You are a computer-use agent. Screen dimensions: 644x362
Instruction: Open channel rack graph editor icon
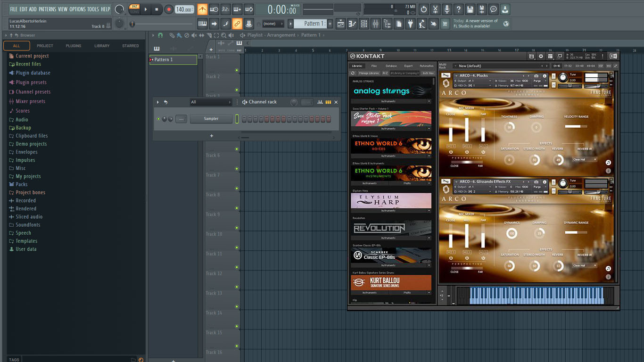(x=320, y=102)
